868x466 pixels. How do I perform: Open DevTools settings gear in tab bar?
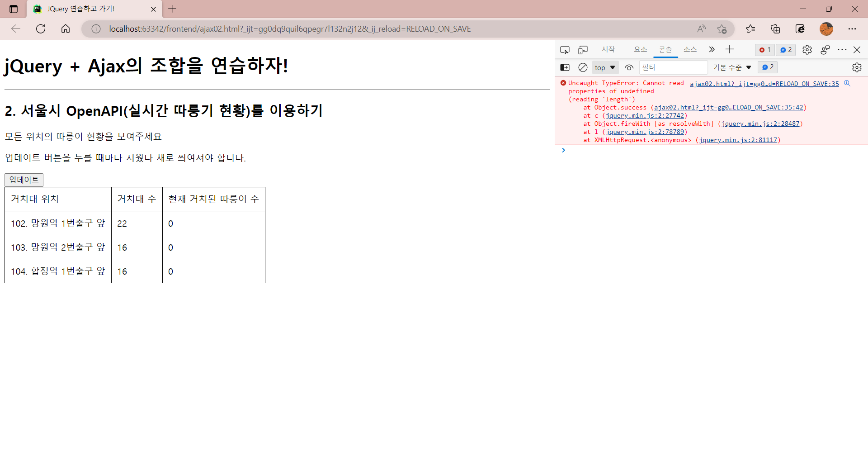coord(807,50)
